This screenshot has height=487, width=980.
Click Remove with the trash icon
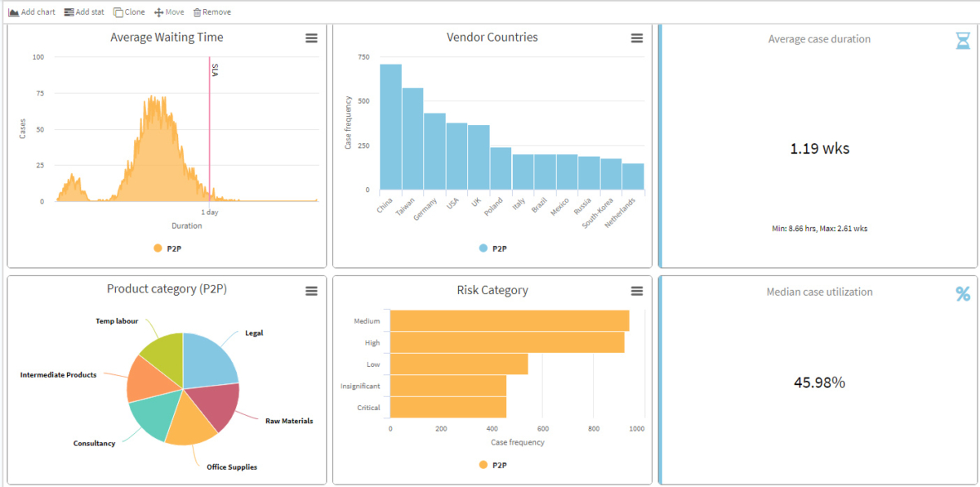tap(212, 12)
